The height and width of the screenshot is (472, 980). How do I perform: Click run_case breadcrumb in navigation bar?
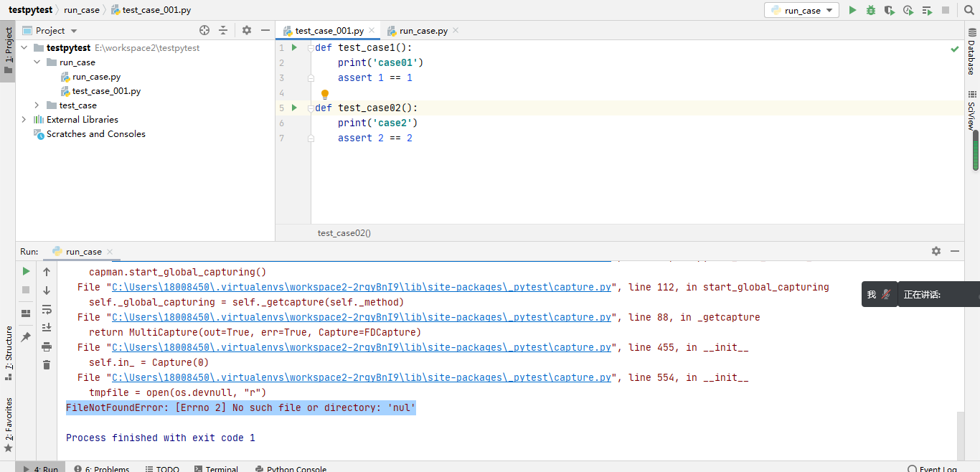pyautogui.click(x=81, y=10)
